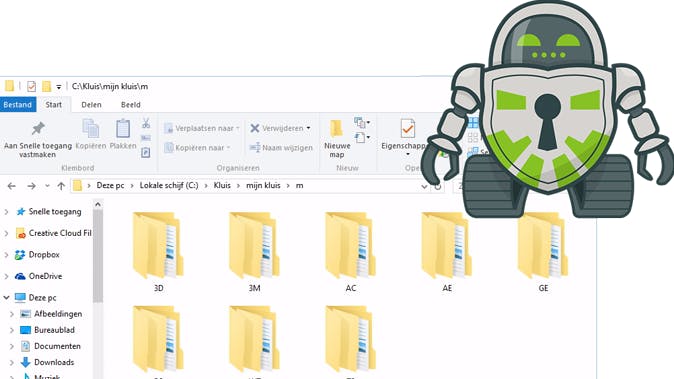Expand the Afbeeldingen tree node
Viewport: 674px width, 379px height.
pos(12,314)
